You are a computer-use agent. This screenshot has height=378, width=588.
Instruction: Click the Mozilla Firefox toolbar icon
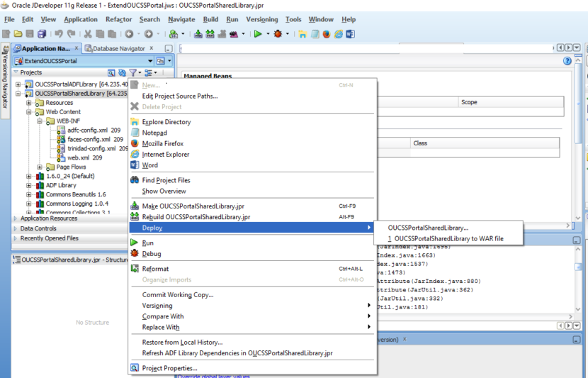coord(327,34)
